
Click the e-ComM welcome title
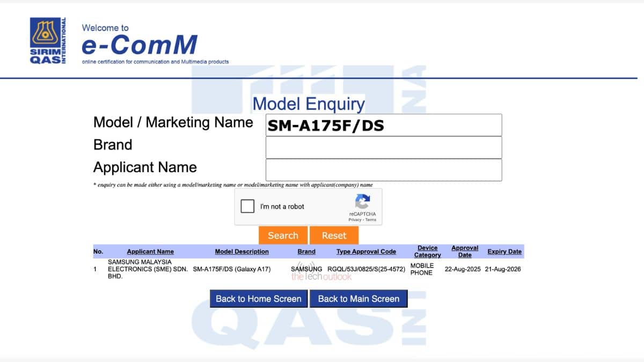140,45
